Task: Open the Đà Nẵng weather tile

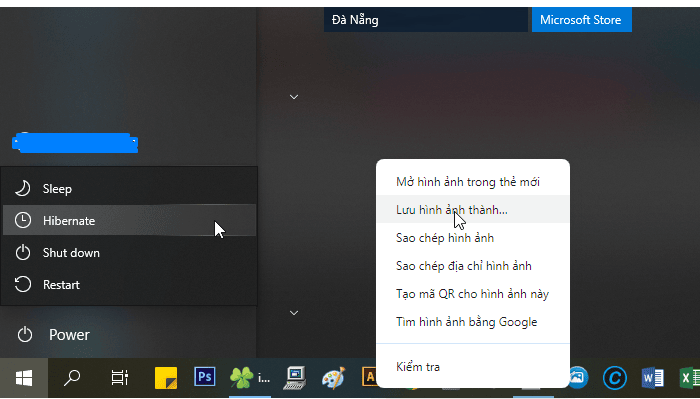Action: point(426,20)
